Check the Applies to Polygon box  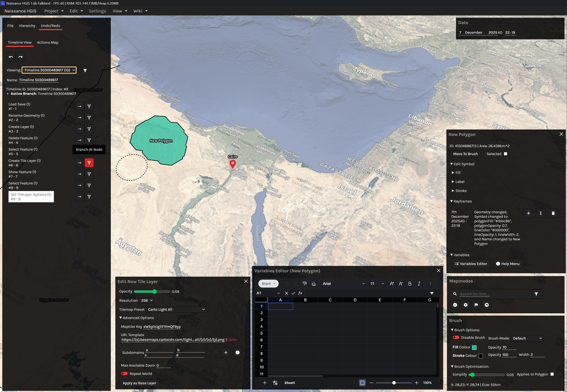(552, 374)
